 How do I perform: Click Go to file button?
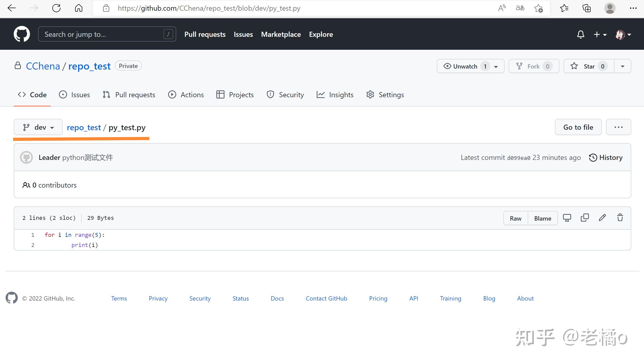[578, 127]
